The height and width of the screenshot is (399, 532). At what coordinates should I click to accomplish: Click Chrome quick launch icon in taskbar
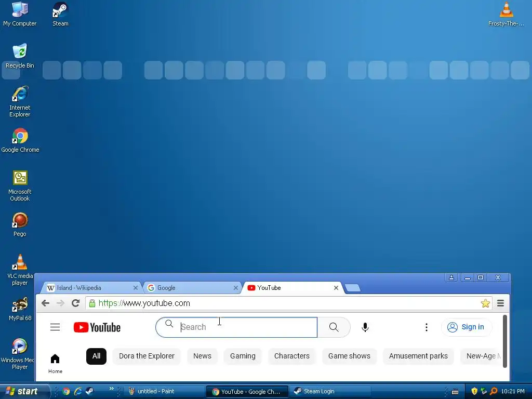66,391
